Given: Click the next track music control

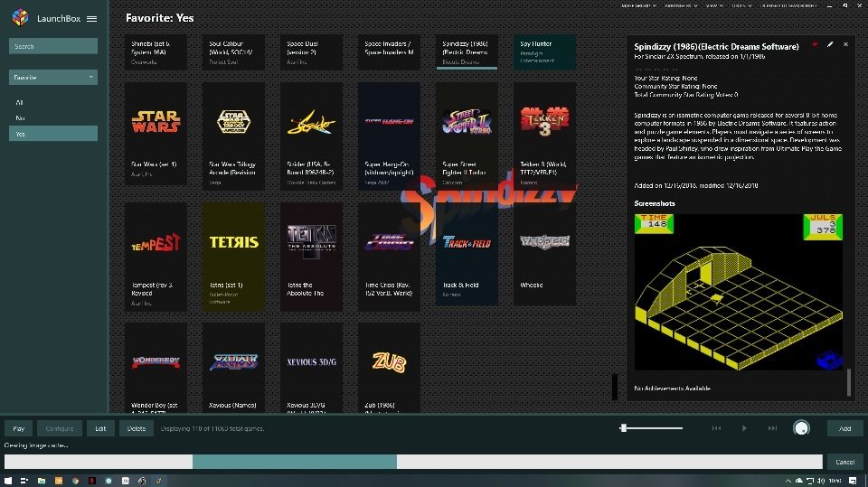Looking at the screenshot, I should (772, 428).
